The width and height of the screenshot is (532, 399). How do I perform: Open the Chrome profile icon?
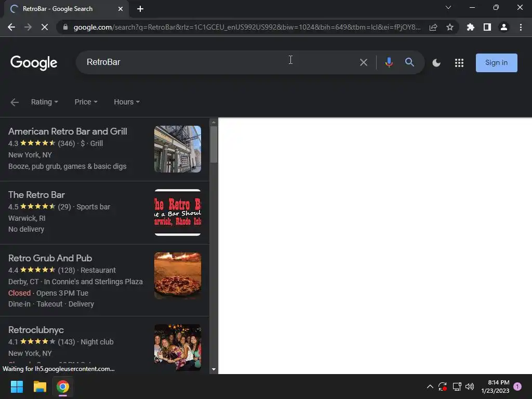(x=504, y=27)
